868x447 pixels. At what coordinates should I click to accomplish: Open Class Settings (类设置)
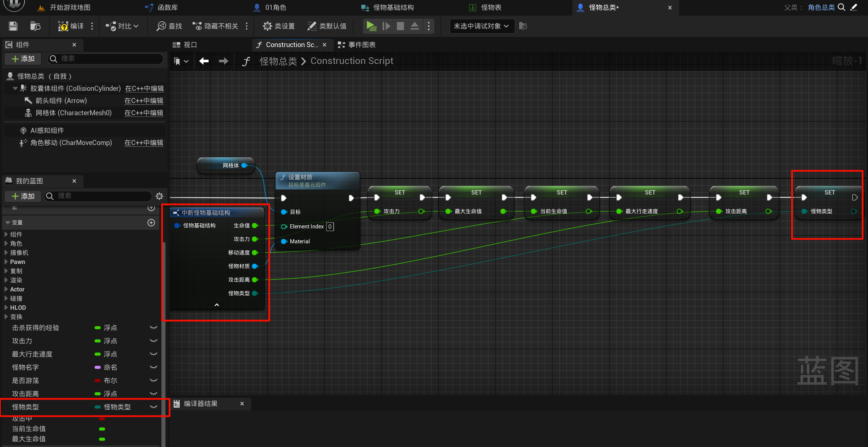(x=279, y=26)
